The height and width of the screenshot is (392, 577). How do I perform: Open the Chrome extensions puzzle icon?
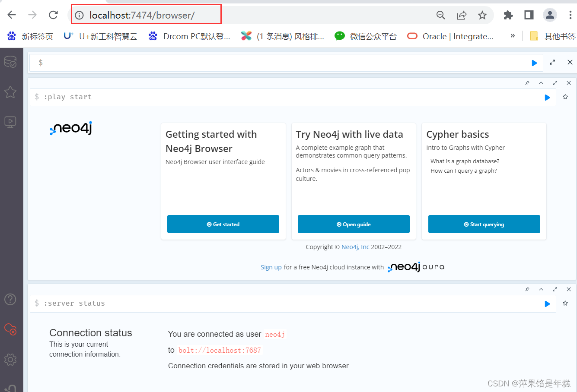pos(508,15)
